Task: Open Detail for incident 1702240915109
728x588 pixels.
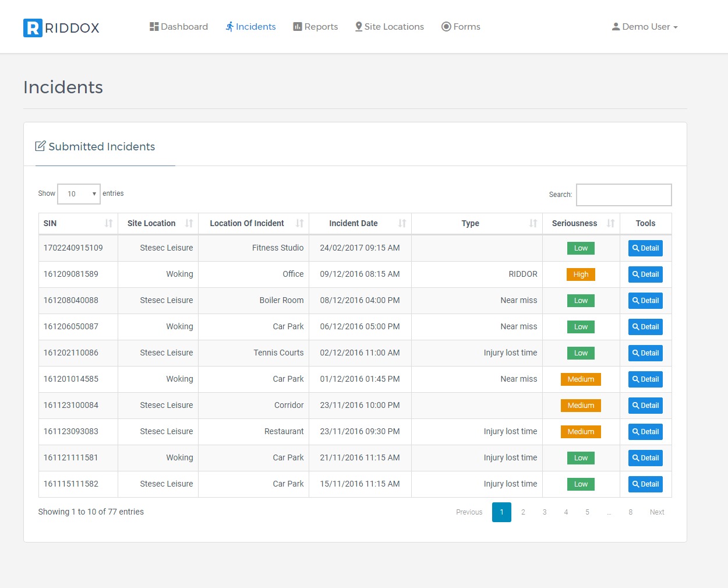Action: click(645, 248)
